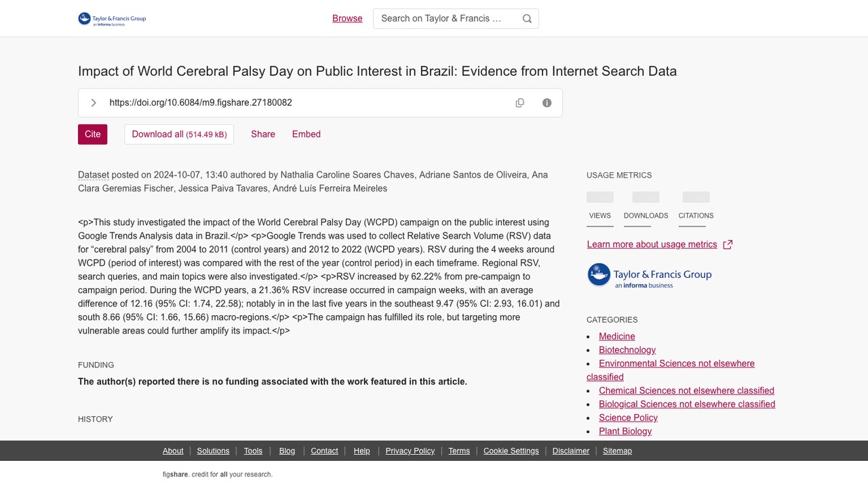Open Chemical Sciences not elsewhere classified category
Image resolution: width=868 pixels, height=488 pixels.
point(686,390)
